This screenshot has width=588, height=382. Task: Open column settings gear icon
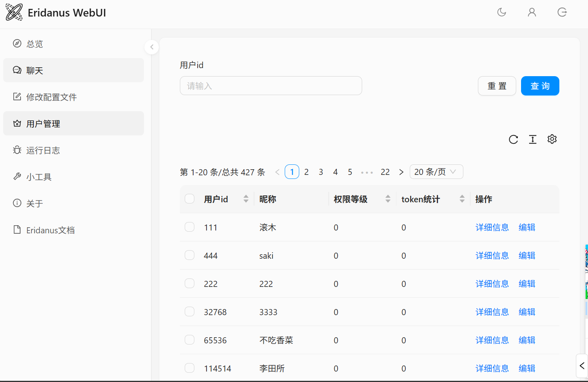(x=552, y=139)
